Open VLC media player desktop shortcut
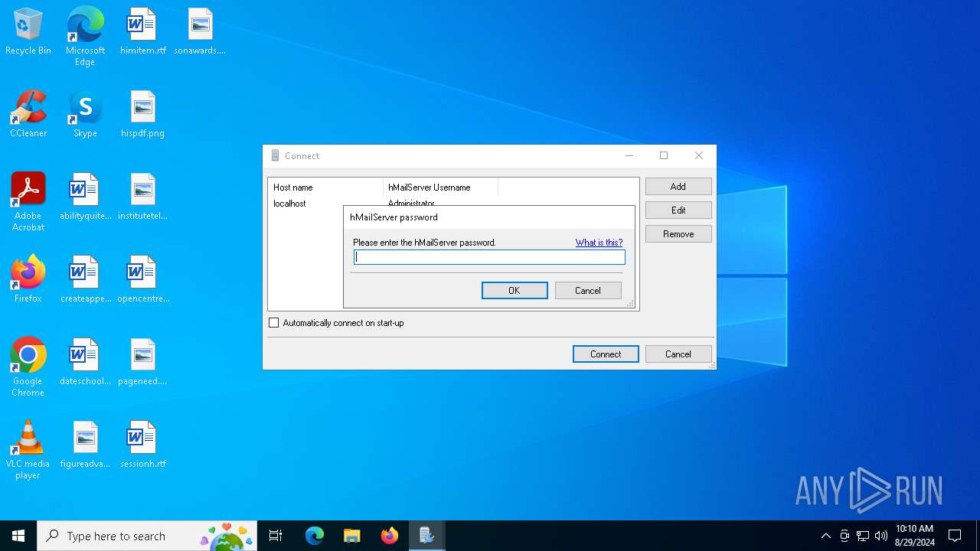Viewport: 980px width, 551px height. click(x=28, y=450)
